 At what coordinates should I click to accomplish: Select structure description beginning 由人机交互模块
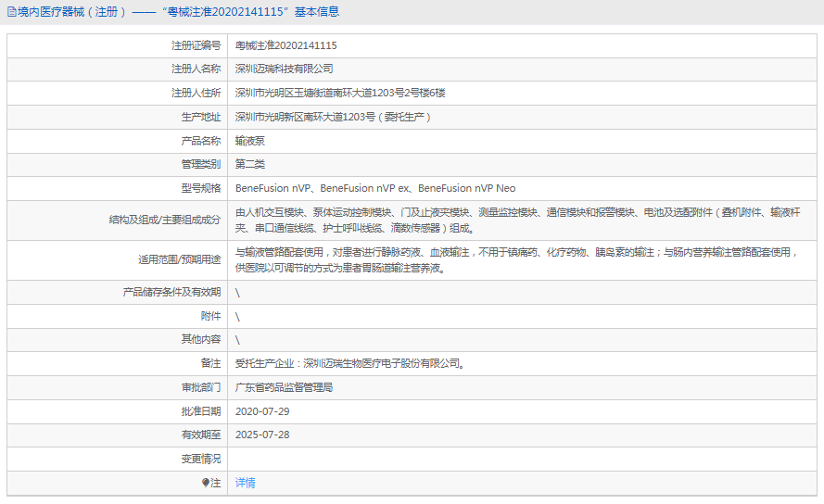[517, 220]
